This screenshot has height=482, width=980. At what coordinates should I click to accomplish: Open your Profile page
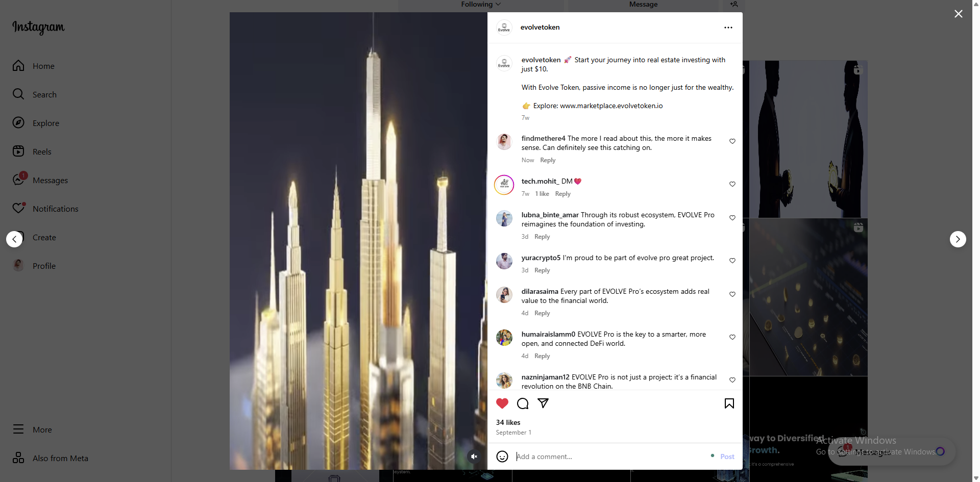34,266
